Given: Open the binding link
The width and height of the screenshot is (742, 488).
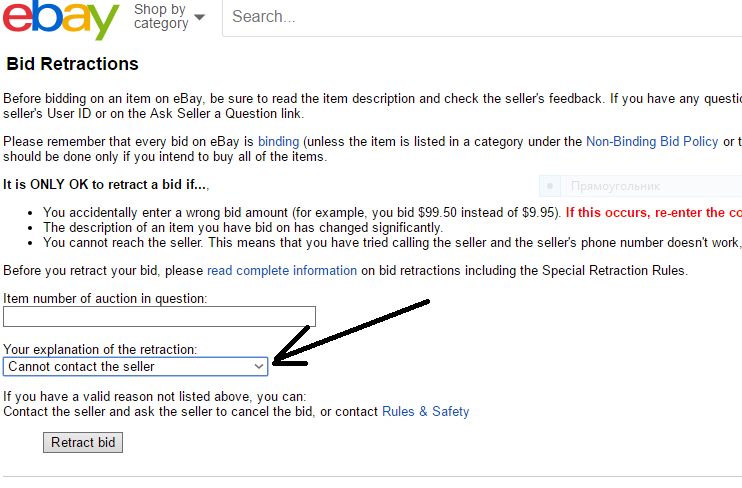Looking at the screenshot, I should coord(279,142).
